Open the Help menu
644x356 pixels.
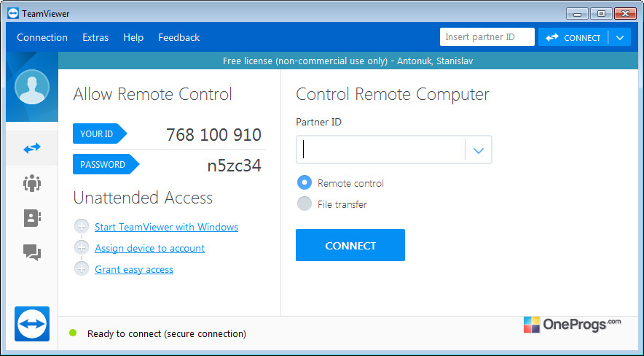coord(133,37)
